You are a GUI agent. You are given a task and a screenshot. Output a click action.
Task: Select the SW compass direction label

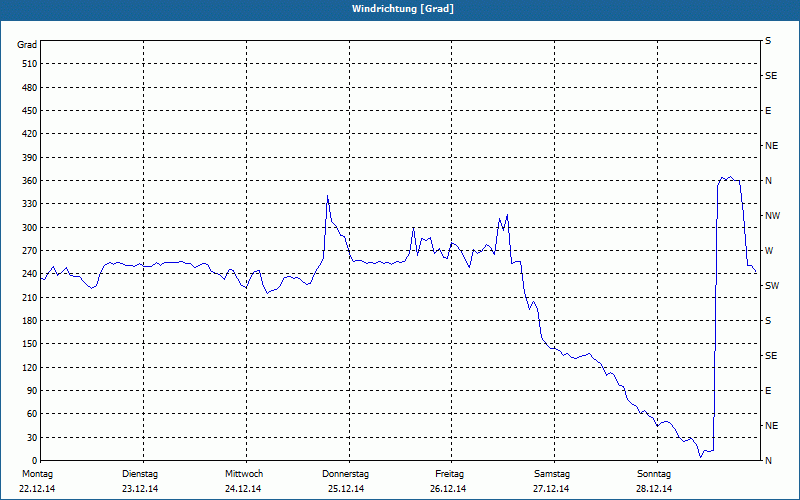pos(772,286)
